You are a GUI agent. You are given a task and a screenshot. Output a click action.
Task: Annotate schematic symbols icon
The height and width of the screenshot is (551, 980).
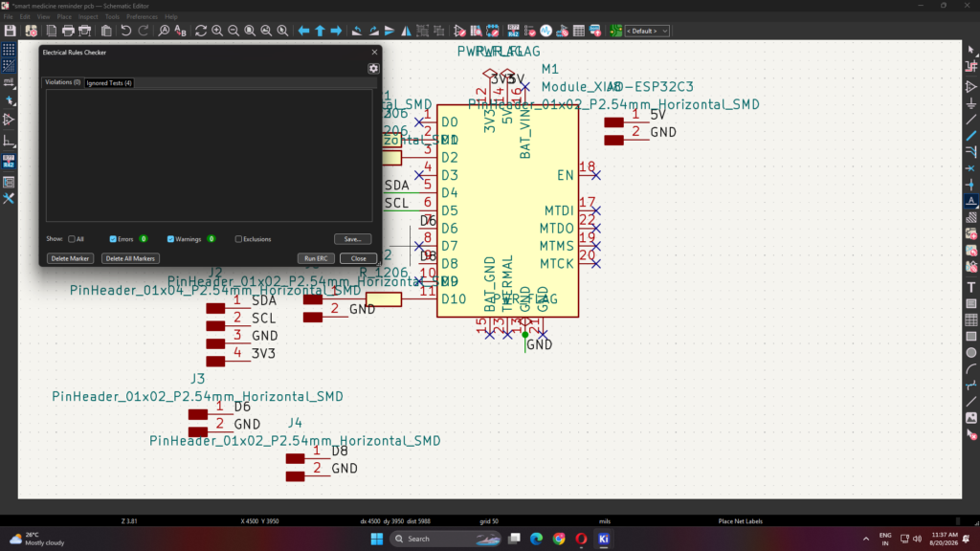[513, 31]
